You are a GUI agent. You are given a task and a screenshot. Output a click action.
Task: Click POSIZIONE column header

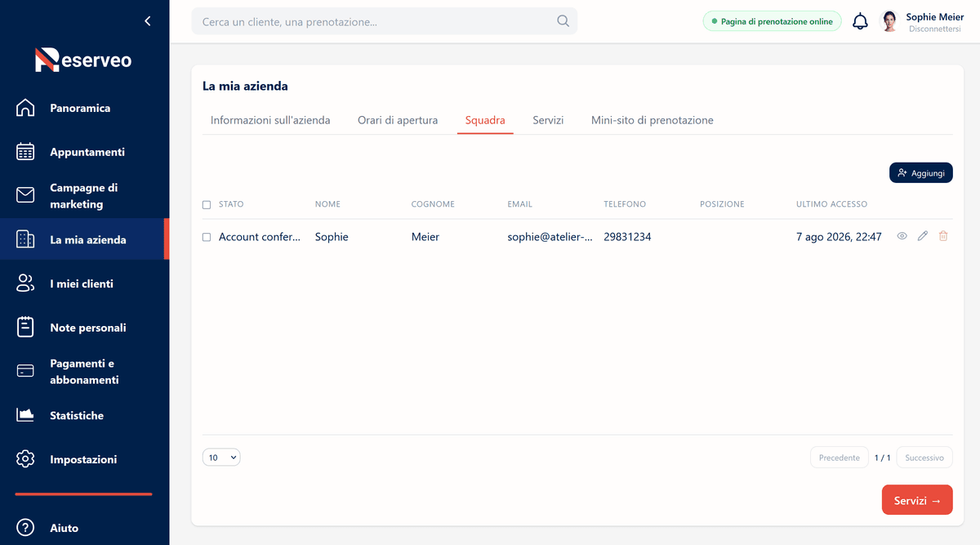(x=722, y=204)
